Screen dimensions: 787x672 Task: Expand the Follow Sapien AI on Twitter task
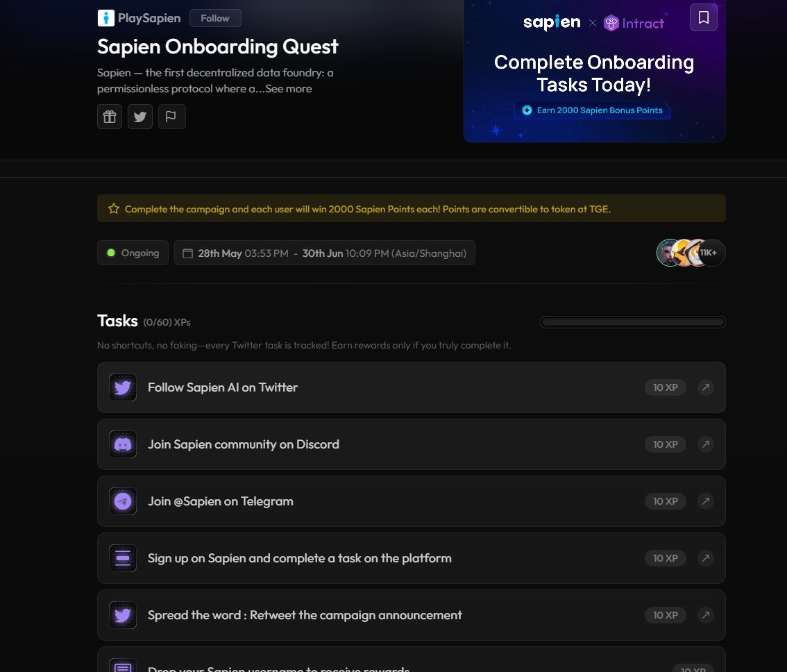click(x=412, y=387)
